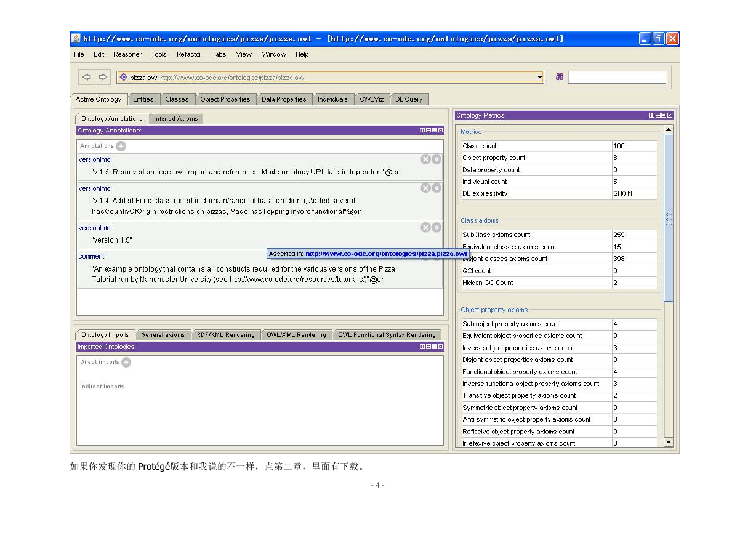Open the OWL Functional Syntax Rendering tab

pyautogui.click(x=387, y=335)
